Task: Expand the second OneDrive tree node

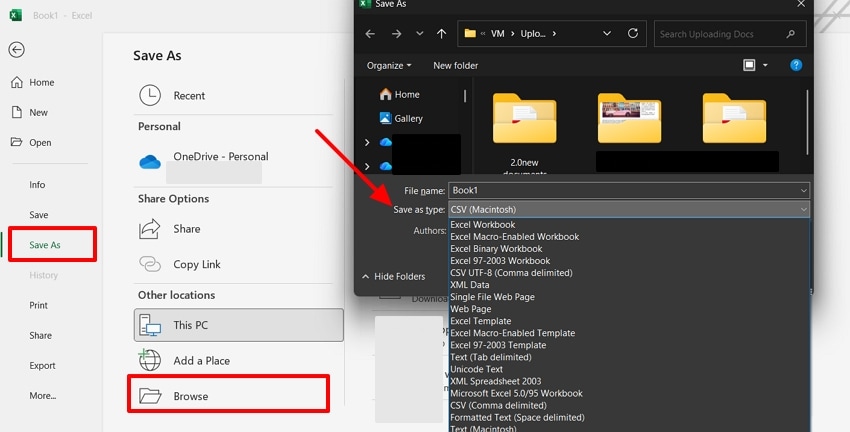Action: coord(367,166)
